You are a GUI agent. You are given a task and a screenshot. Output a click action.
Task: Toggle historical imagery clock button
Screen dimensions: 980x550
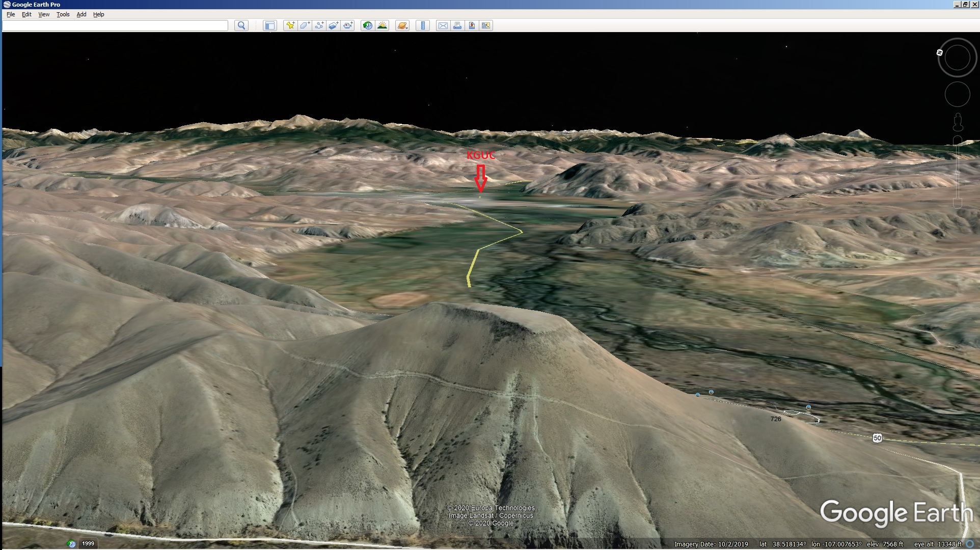[x=367, y=25]
